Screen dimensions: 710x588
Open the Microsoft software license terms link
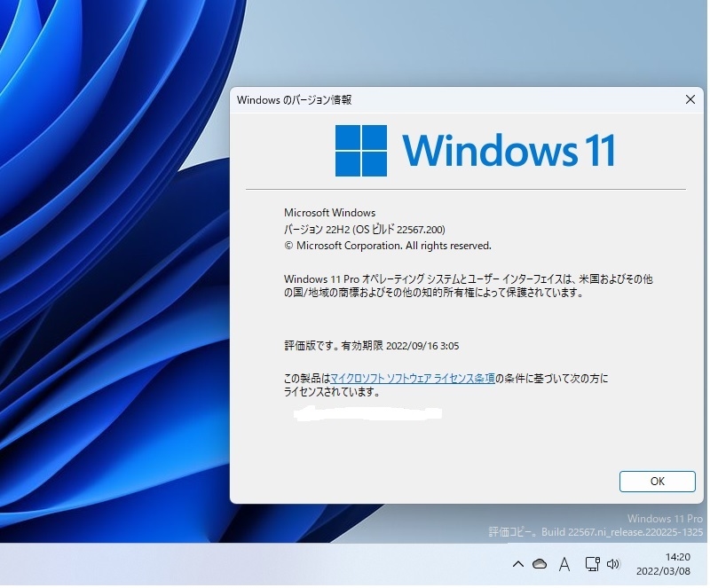click(x=414, y=380)
